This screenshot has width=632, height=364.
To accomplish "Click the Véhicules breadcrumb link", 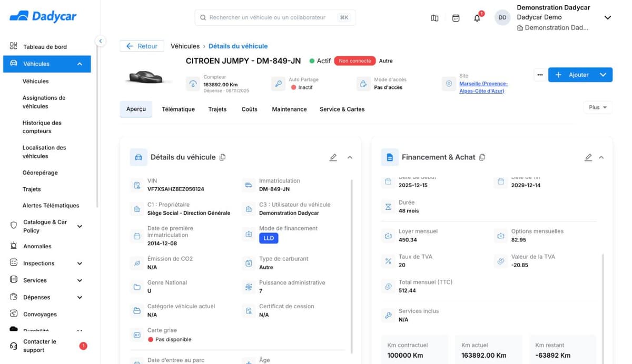I will click(185, 46).
